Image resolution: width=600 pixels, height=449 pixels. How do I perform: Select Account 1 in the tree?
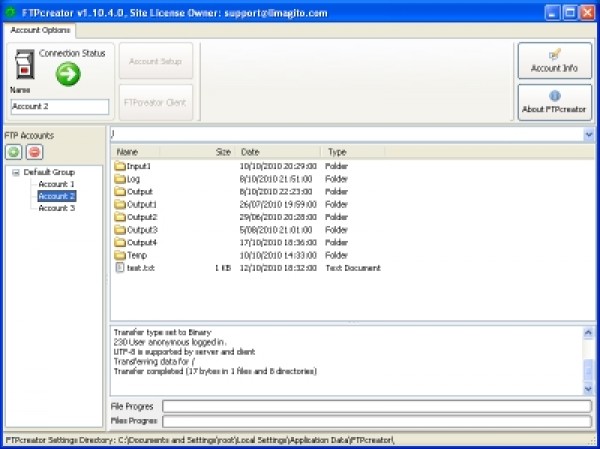pos(56,184)
